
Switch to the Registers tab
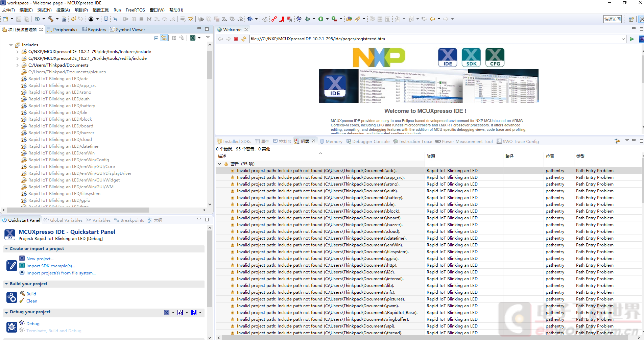pyautogui.click(x=94, y=30)
